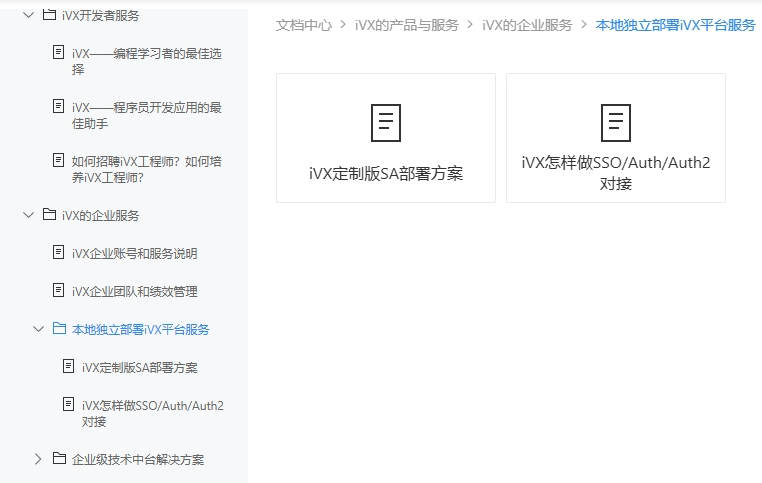Go to 文档中心 breadcrumb link

304,25
